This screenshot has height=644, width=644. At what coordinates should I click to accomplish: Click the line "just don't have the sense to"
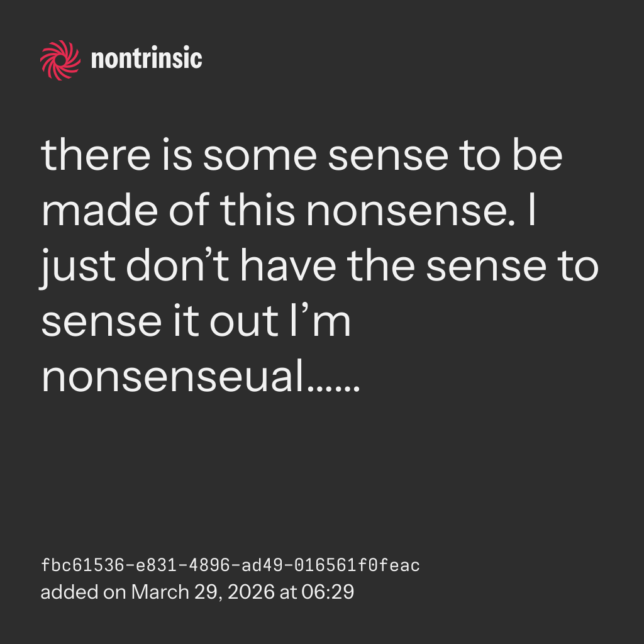point(319,267)
